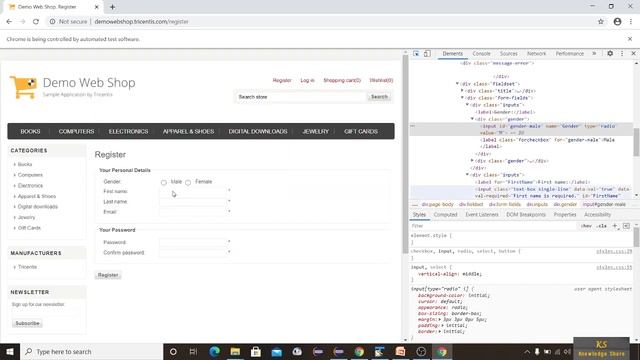The height and width of the screenshot is (360, 640).
Task: Open the BOOKS menu category
Action: [x=30, y=131]
